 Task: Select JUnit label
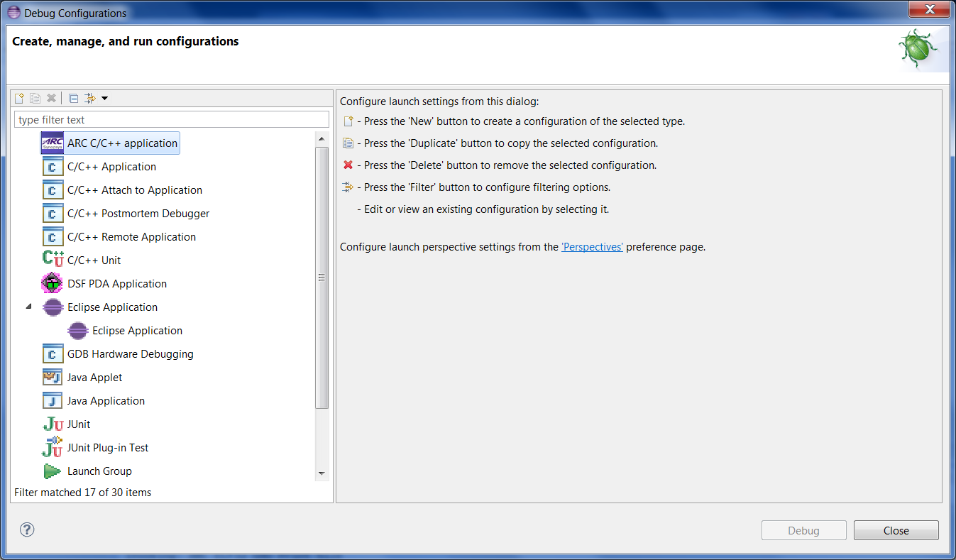(79, 424)
